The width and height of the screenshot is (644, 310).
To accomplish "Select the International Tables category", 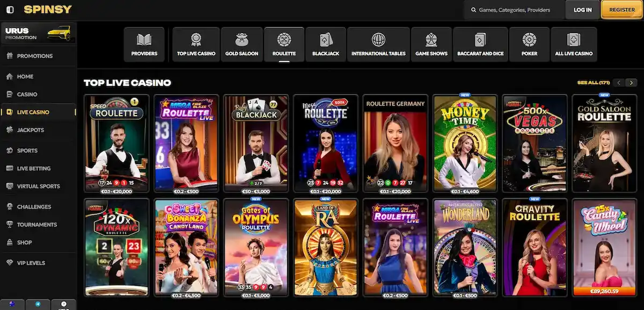I will pos(378,45).
